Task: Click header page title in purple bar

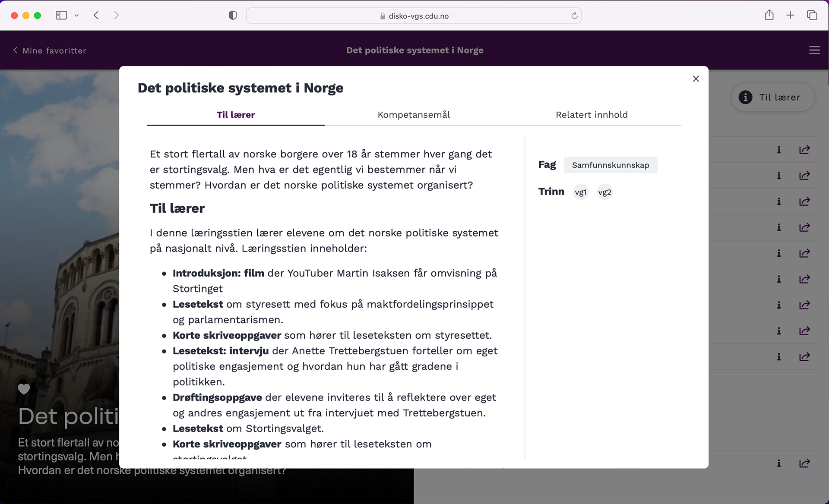Action: click(414, 50)
